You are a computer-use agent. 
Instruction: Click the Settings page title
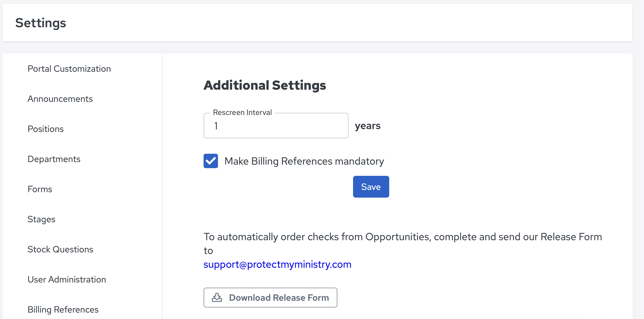41,23
